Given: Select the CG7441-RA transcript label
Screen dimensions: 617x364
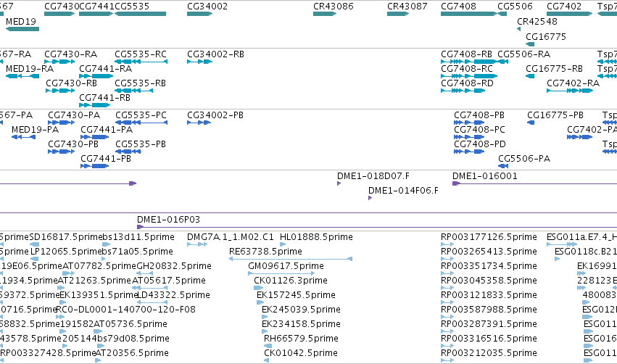Looking at the screenshot, I should pyautogui.click(x=105, y=68).
